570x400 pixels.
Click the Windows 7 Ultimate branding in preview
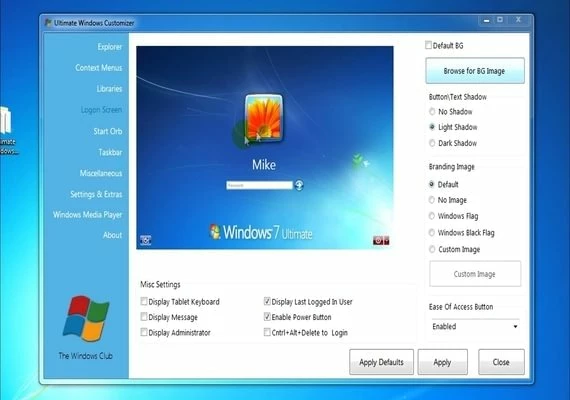pos(261,232)
